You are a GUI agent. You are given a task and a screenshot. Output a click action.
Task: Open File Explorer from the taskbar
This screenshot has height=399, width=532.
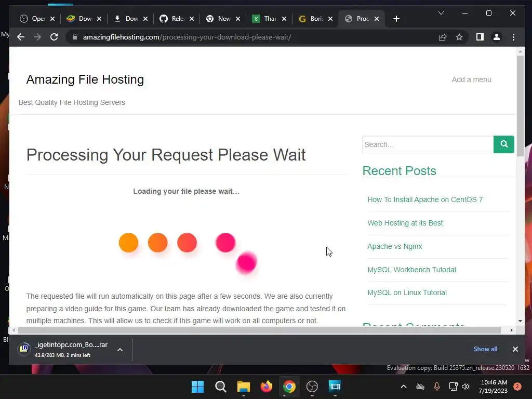(244, 387)
